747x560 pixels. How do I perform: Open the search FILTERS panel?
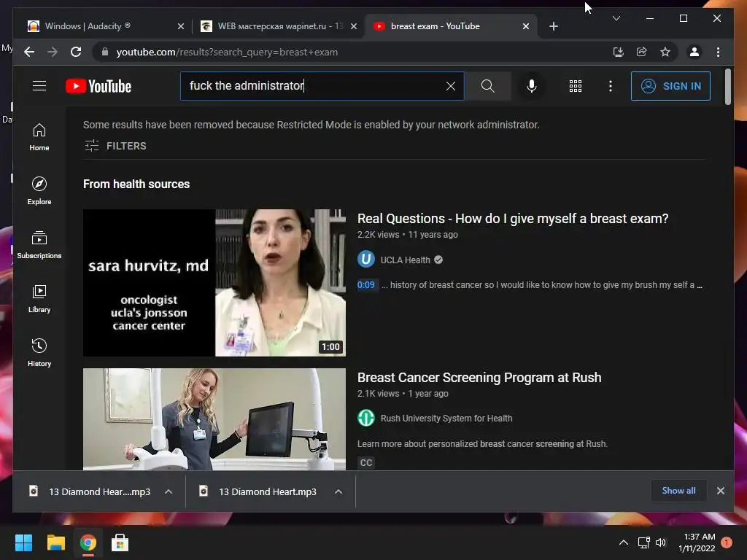coord(115,146)
